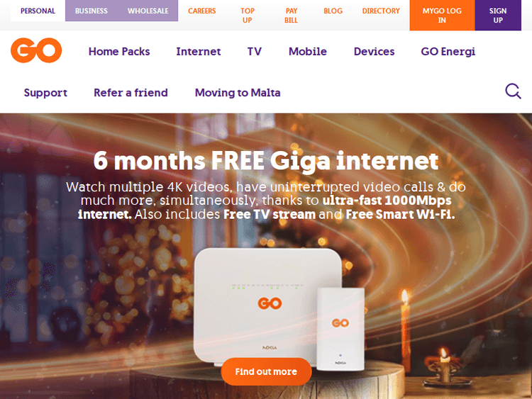Click the GO logo icon
The width and height of the screenshot is (532, 399).
[x=36, y=50]
